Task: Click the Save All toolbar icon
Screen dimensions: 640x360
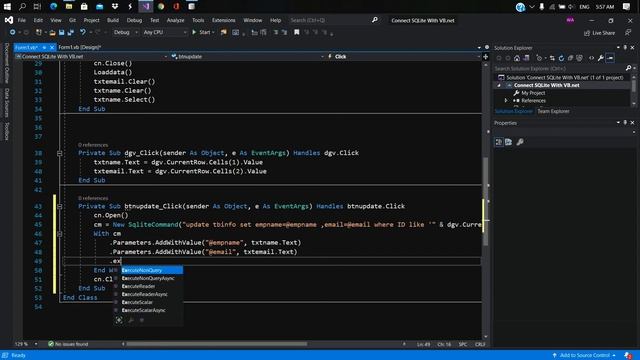Action: 71,32
